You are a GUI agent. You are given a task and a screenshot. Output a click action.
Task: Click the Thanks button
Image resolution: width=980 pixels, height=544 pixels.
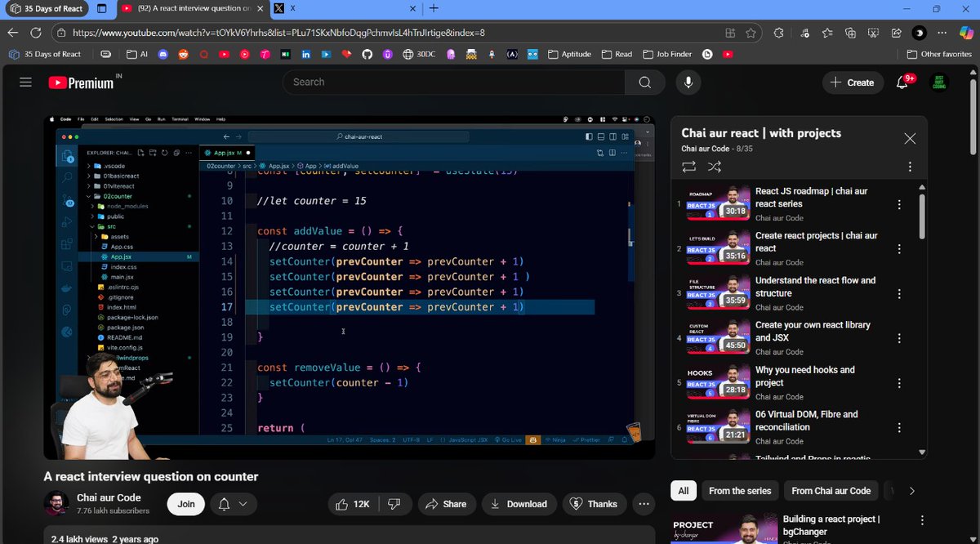coord(594,504)
